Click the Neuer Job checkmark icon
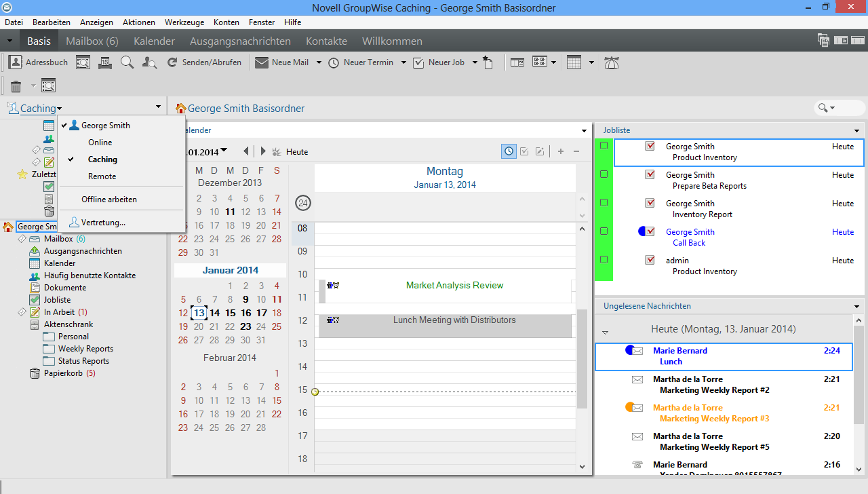Viewport: 868px width, 494px height. point(418,62)
